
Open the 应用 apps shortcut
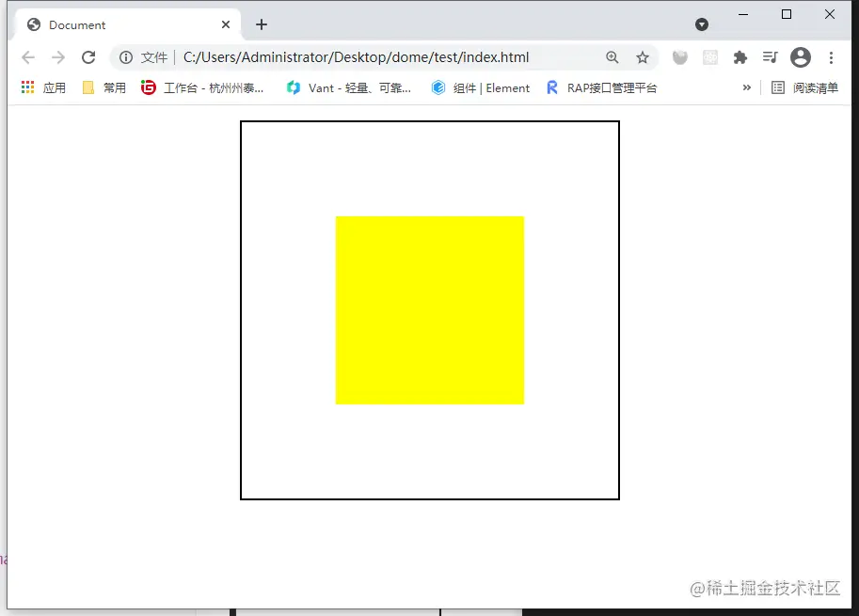pyautogui.click(x=43, y=87)
